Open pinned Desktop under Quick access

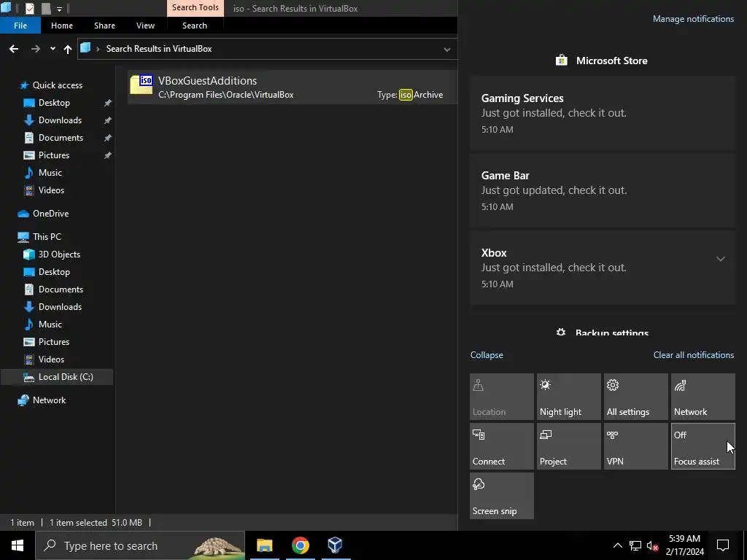[54, 103]
